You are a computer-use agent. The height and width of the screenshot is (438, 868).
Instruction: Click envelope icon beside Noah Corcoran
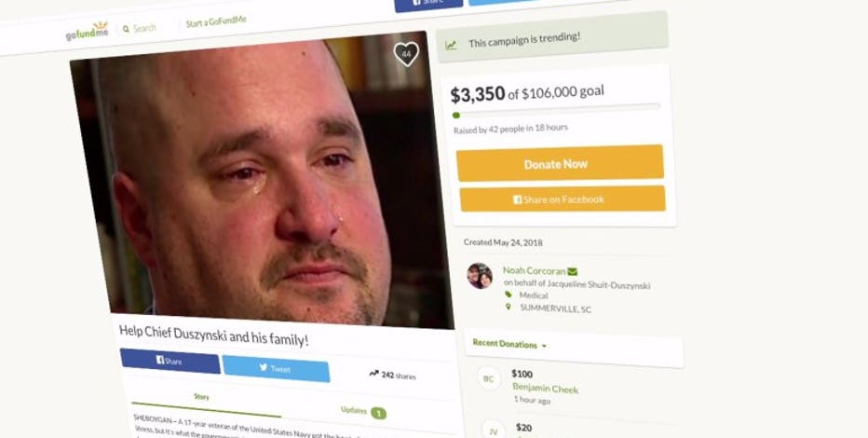[573, 271]
